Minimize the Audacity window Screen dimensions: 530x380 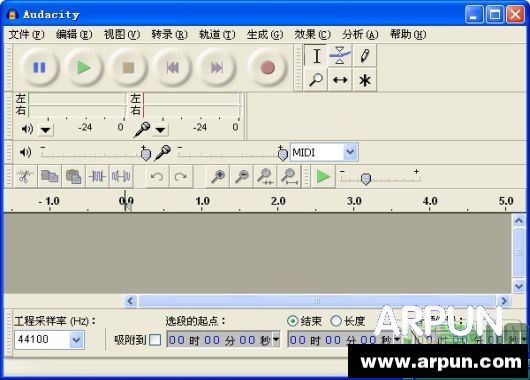474,15
